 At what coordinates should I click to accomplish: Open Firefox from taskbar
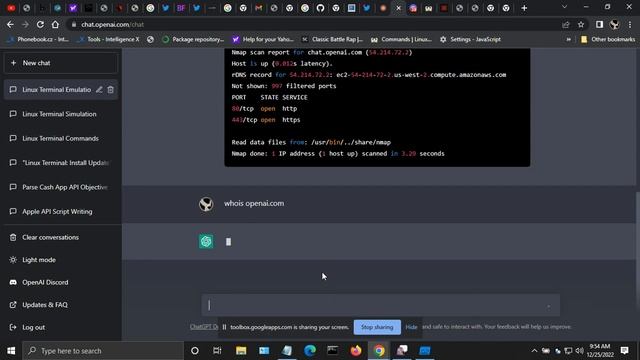(x=356, y=351)
